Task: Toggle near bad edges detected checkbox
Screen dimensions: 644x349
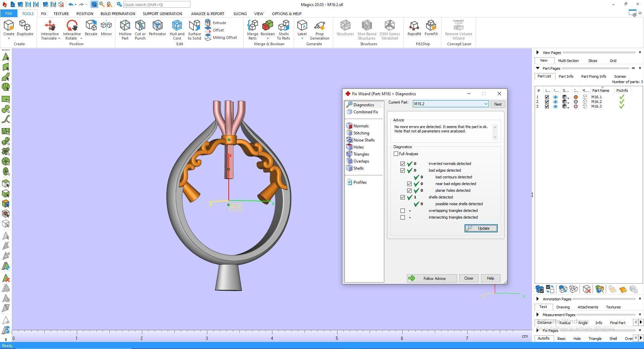Action: [409, 184]
